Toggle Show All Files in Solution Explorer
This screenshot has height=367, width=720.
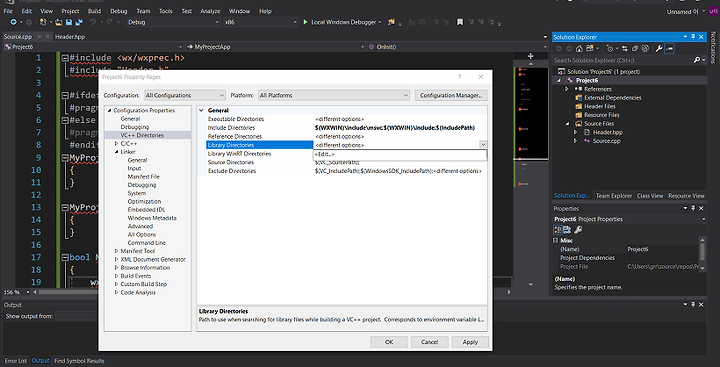[645, 49]
